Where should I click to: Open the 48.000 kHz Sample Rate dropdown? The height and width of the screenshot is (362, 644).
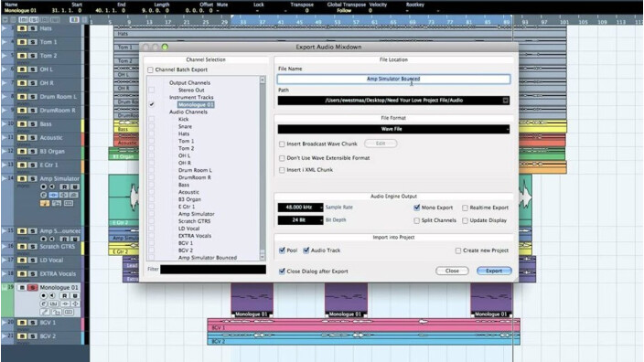[x=301, y=208]
